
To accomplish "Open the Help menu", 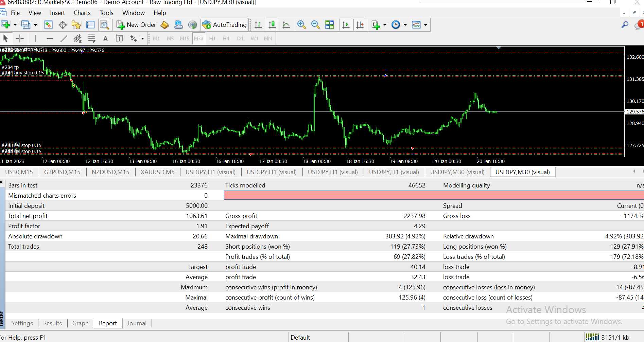I will coord(160,13).
